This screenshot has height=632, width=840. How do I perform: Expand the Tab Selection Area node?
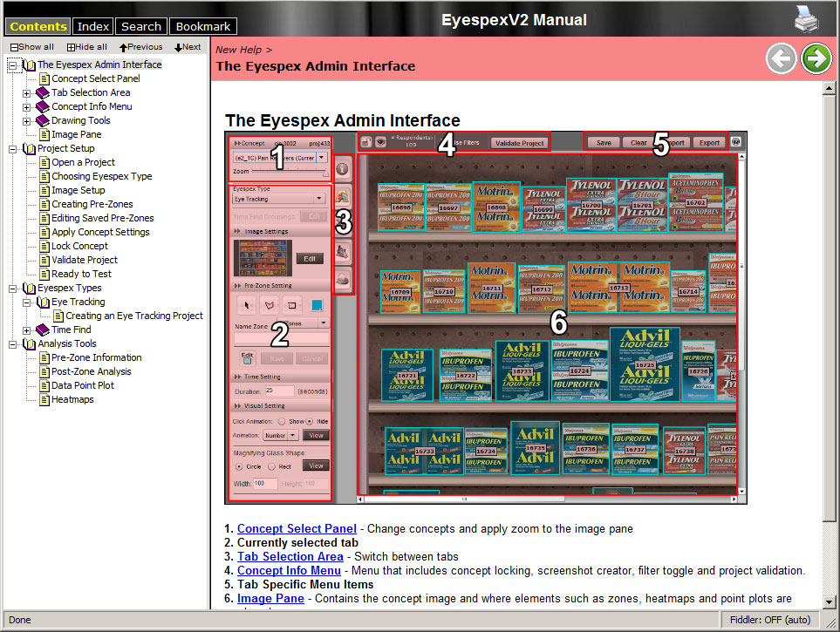pos(26,92)
